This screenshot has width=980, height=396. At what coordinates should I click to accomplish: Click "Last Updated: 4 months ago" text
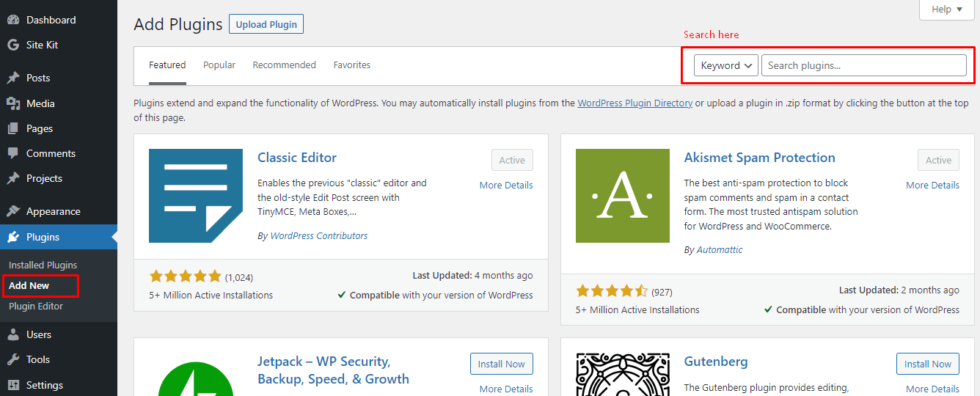coord(472,276)
